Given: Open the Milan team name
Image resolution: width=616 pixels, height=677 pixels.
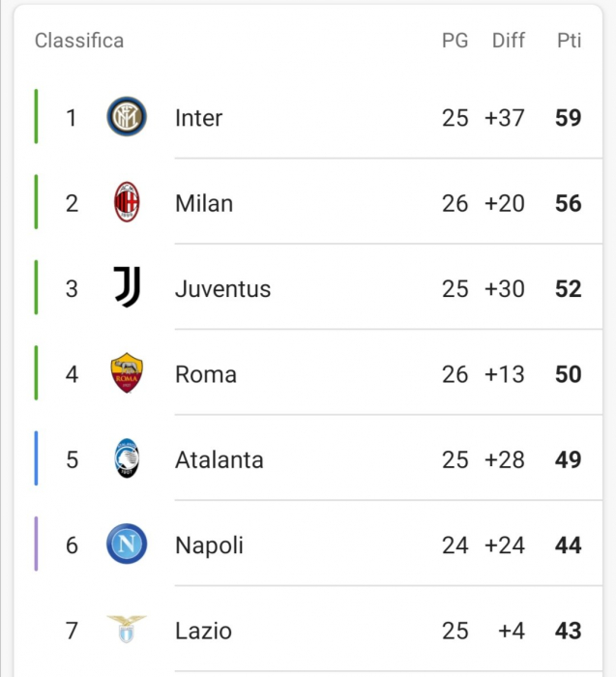Looking at the screenshot, I should [x=204, y=203].
